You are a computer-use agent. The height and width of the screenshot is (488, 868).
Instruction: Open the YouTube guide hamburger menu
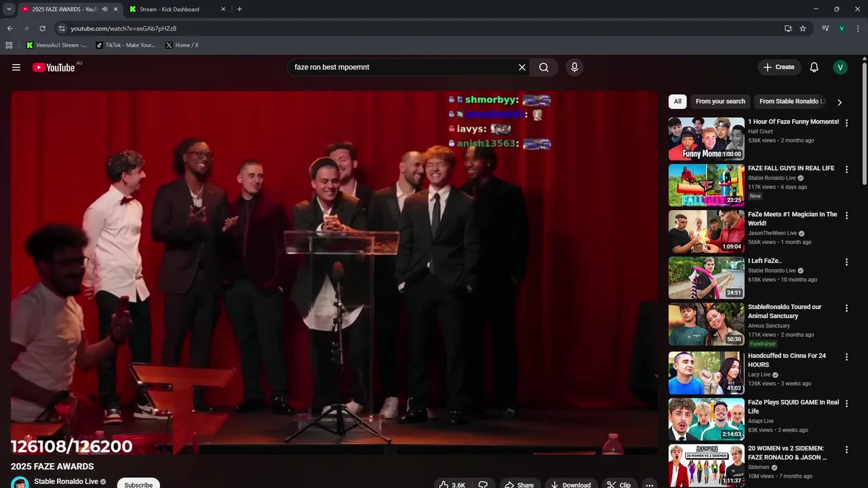coord(16,67)
